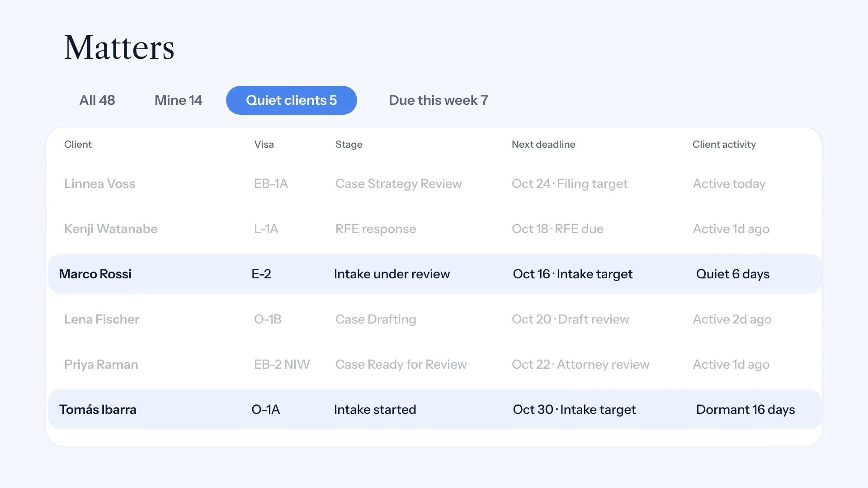Switch to the All 48 tab
868x488 pixels.
(97, 100)
